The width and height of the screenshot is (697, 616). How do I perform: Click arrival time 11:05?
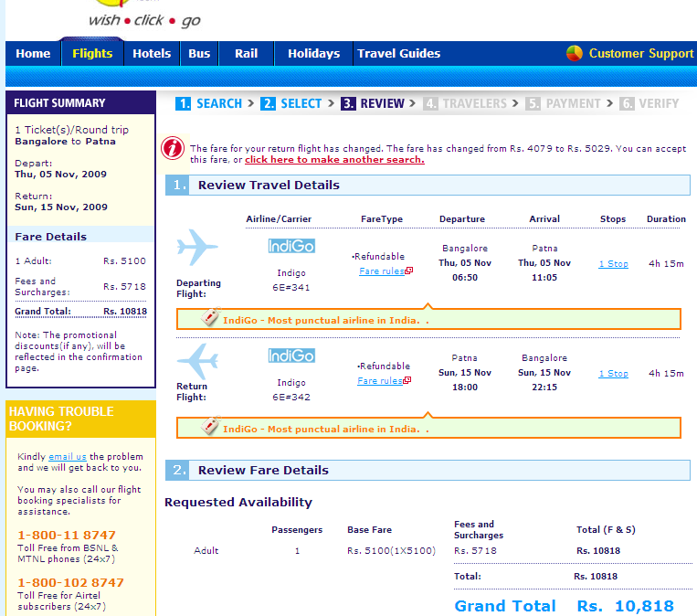[544, 278]
